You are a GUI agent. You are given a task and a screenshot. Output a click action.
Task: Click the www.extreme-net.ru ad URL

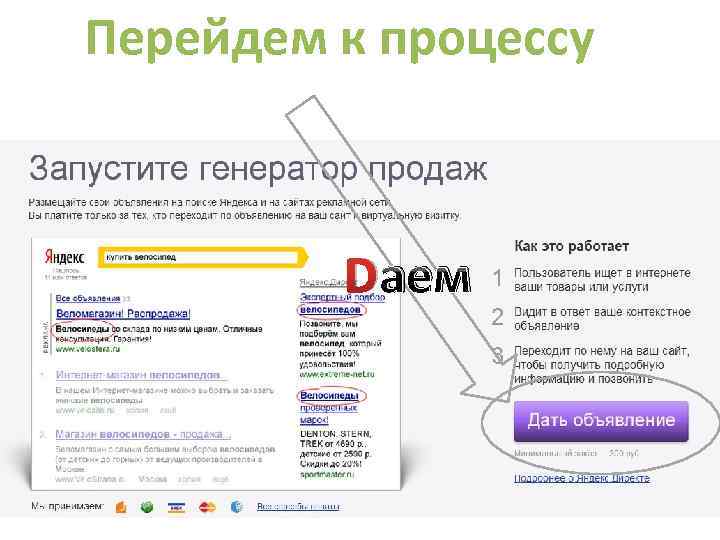337,374
